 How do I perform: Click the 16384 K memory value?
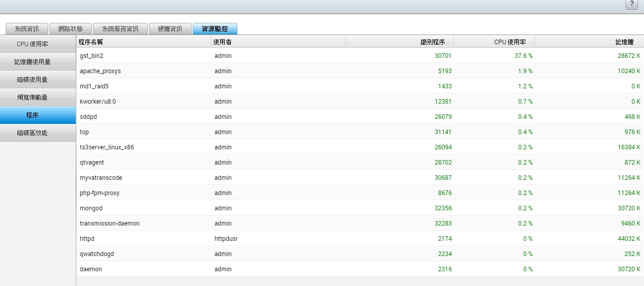(629, 147)
